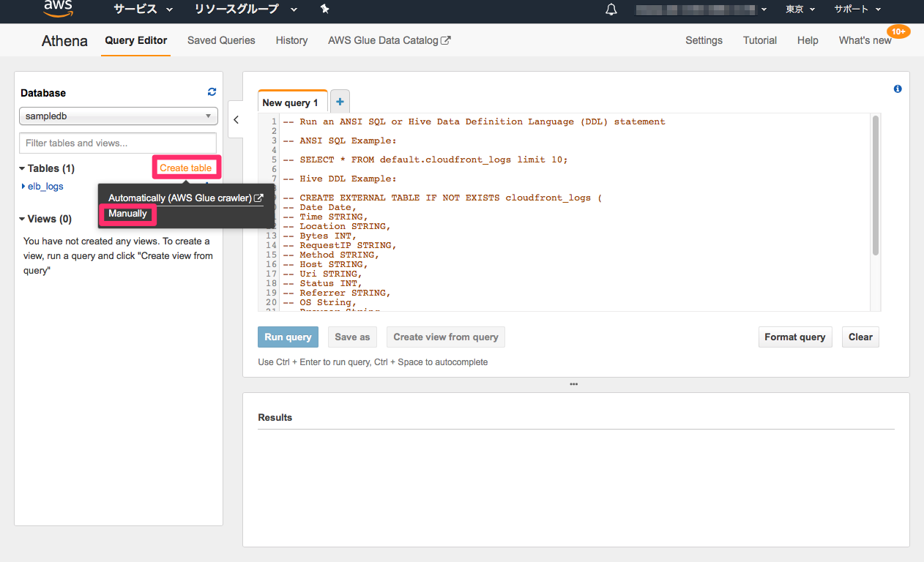Collapse the Views (0) section
This screenshot has width=924, height=562.
(x=45, y=219)
